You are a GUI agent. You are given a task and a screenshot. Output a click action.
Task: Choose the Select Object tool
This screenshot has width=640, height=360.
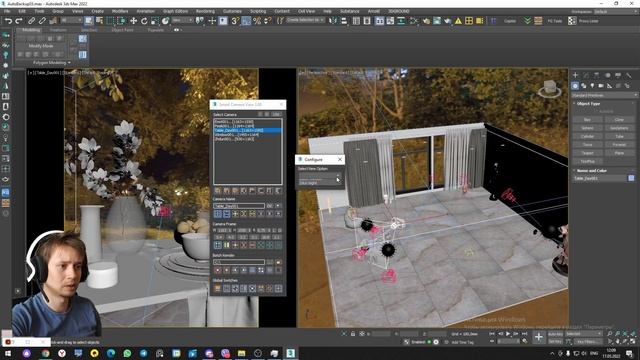pyautogui.click(x=89, y=21)
